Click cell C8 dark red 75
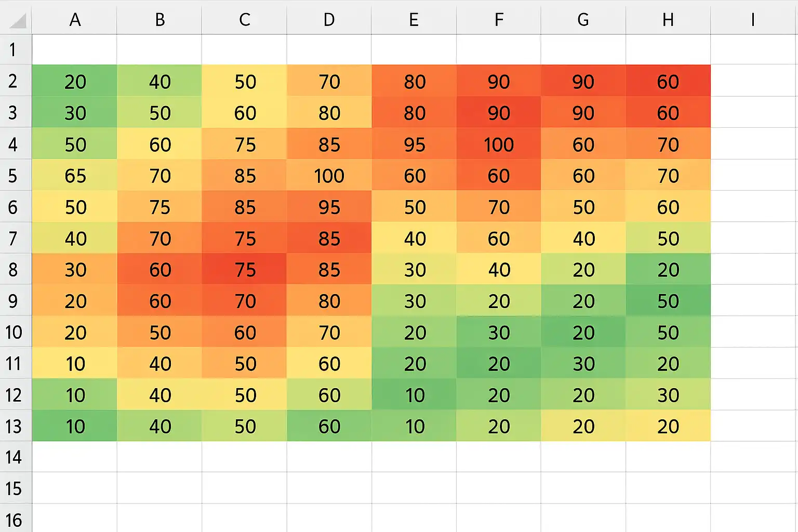 244,269
